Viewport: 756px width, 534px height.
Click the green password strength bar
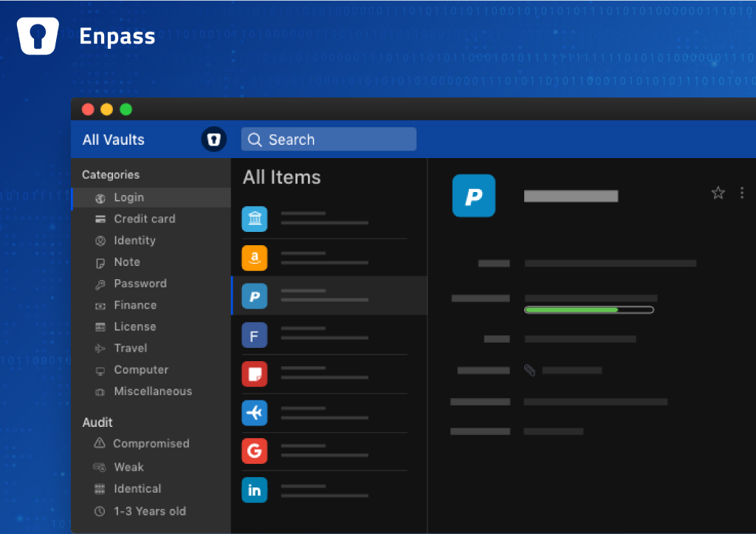pos(588,309)
